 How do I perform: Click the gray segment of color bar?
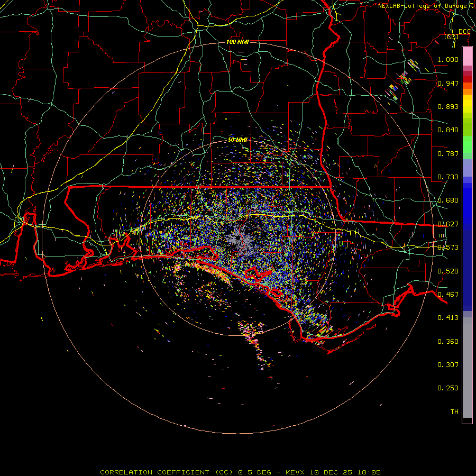coord(467,368)
